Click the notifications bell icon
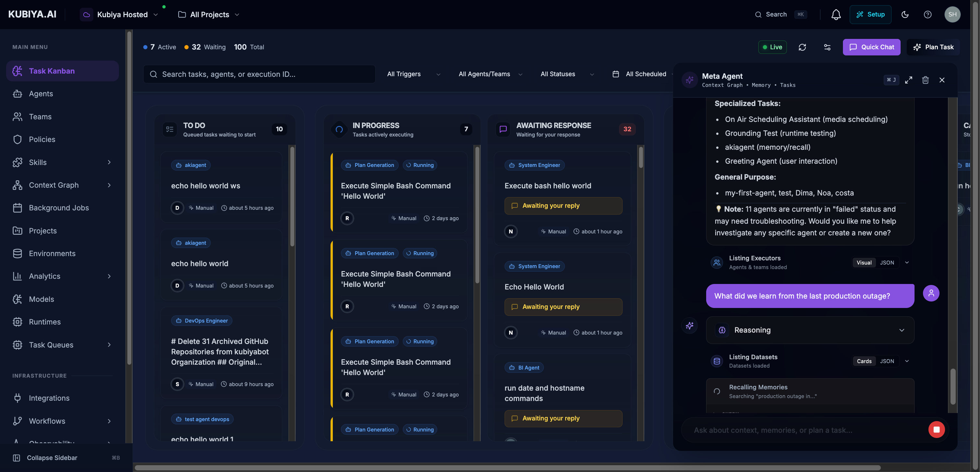The image size is (980, 472). (836, 15)
